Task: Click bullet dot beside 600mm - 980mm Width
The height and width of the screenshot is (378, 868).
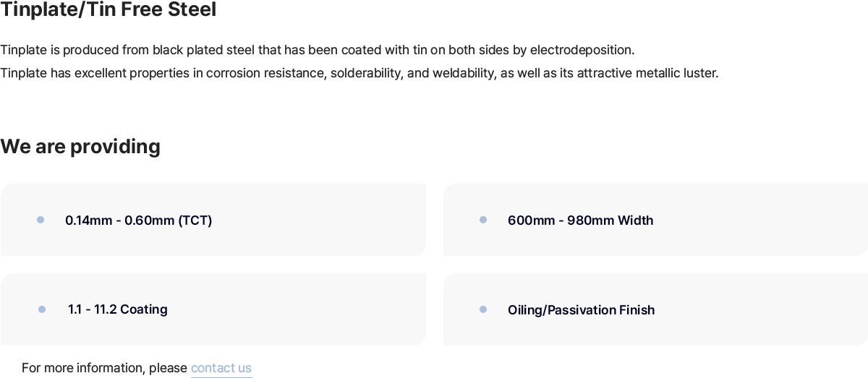Action: [x=483, y=220]
